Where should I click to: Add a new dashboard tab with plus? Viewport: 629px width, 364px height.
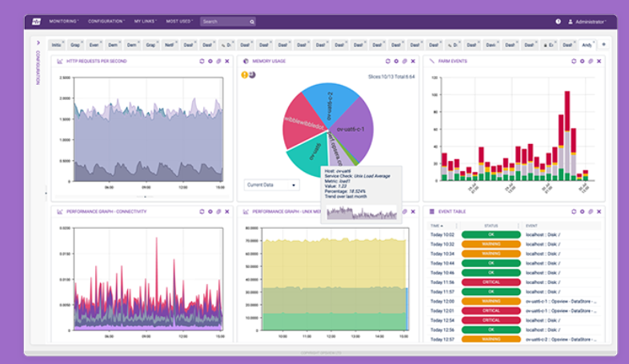click(603, 45)
